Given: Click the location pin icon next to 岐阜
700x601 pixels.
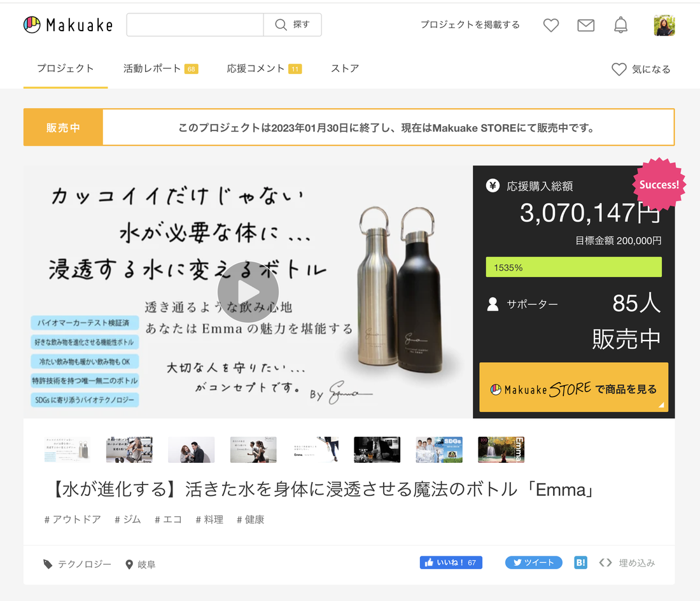Looking at the screenshot, I should (129, 563).
